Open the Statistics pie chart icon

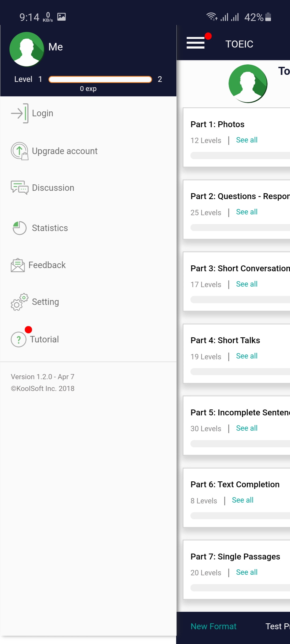pos(19,228)
